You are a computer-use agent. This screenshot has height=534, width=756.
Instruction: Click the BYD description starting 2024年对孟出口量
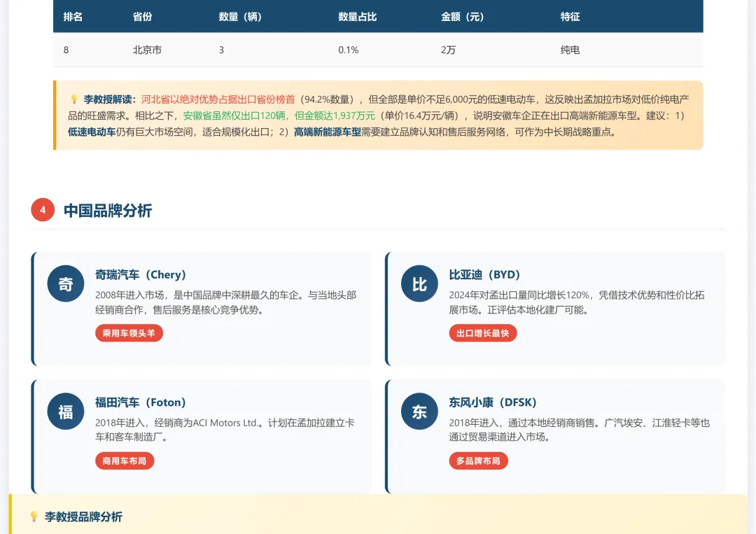pyautogui.click(x=577, y=302)
